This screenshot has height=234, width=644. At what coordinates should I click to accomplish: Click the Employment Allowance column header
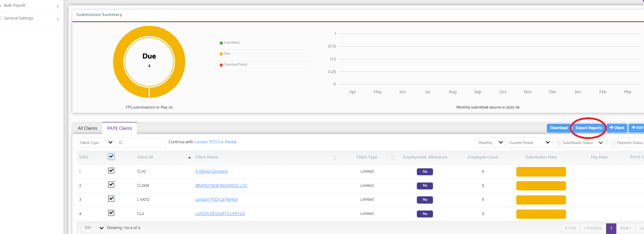tap(425, 157)
